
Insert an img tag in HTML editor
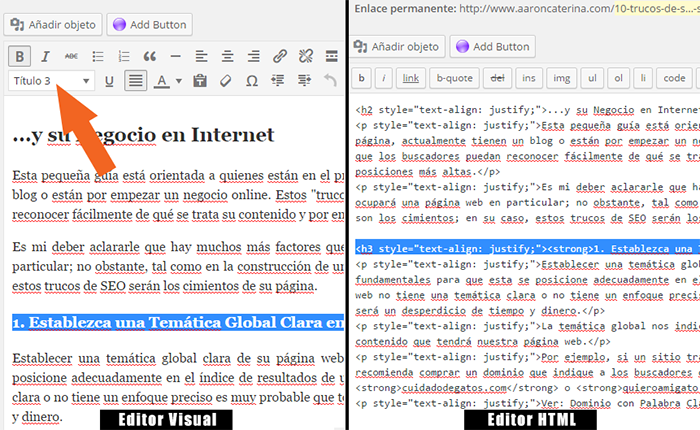tap(561, 77)
